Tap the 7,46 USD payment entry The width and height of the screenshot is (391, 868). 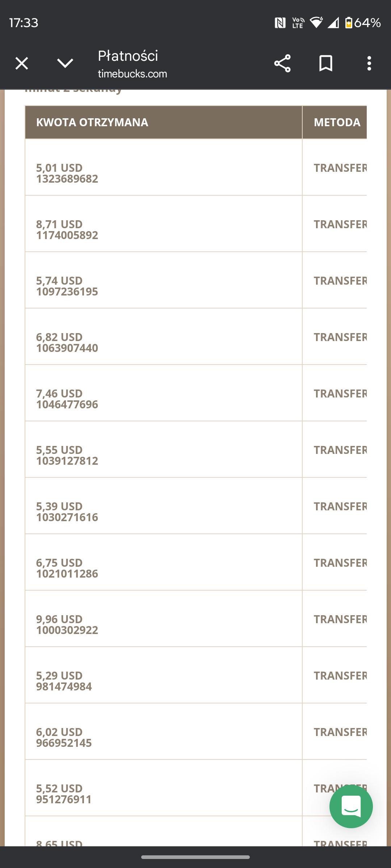(x=59, y=393)
